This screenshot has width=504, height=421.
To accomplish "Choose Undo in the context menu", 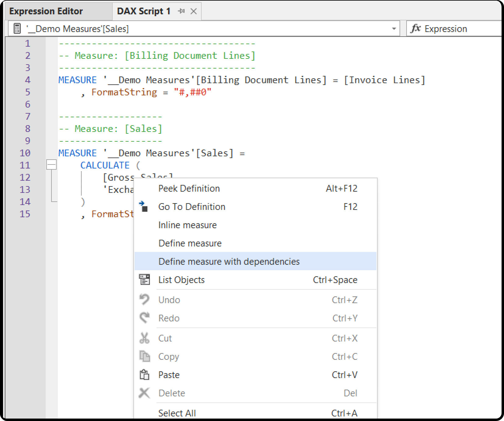I will click(x=256, y=300).
